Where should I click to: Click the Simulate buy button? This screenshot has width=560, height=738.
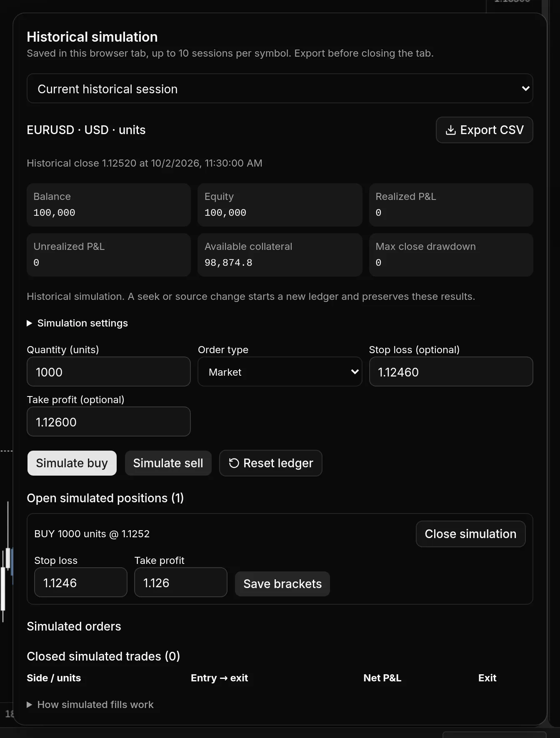pos(72,463)
